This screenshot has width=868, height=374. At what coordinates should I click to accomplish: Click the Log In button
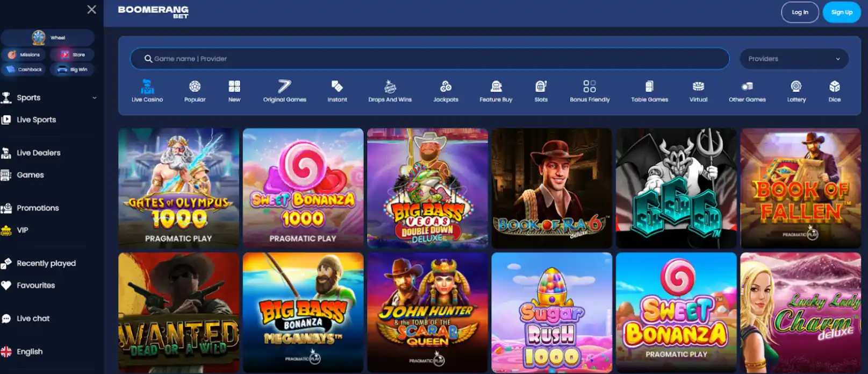click(800, 12)
